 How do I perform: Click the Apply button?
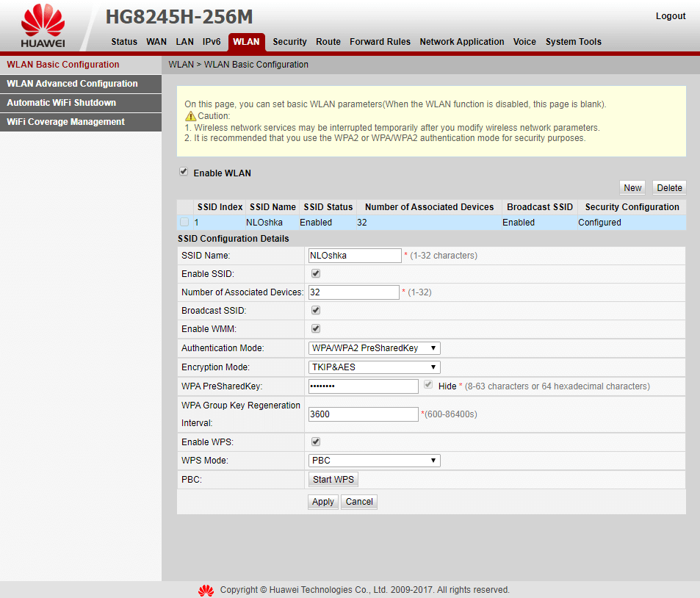322,502
